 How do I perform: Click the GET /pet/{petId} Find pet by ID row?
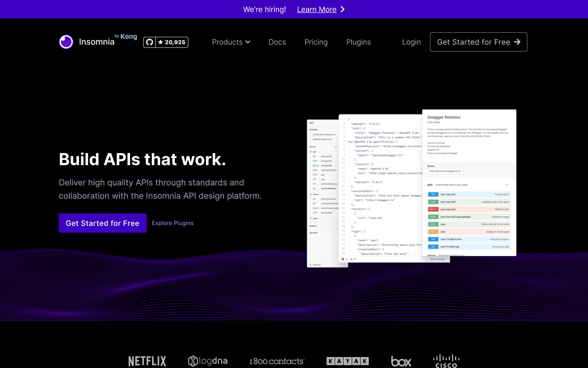coord(469,195)
